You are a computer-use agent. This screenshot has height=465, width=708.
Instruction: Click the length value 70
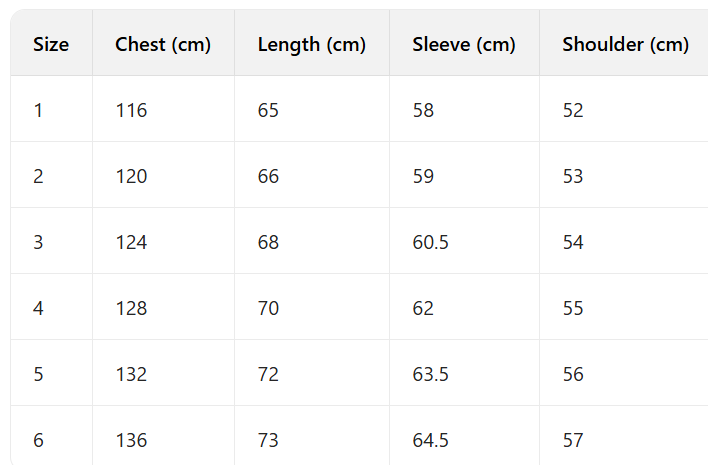click(268, 308)
